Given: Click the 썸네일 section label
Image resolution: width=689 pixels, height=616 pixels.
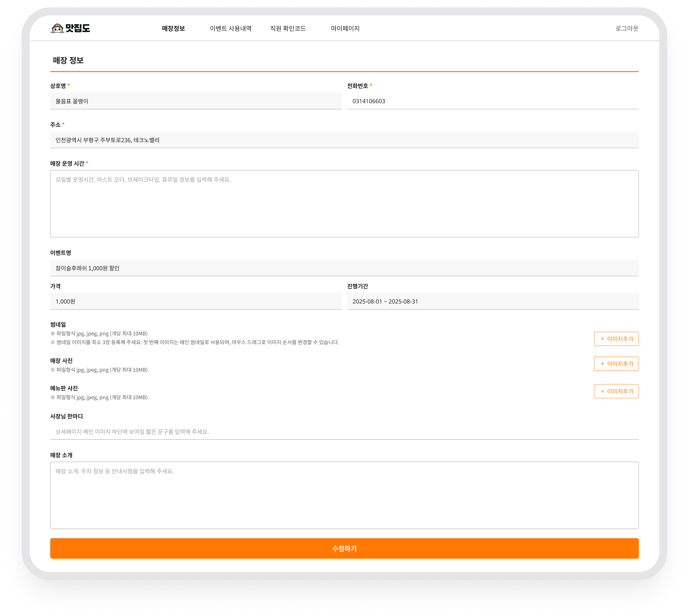Looking at the screenshot, I should coord(58,324).
